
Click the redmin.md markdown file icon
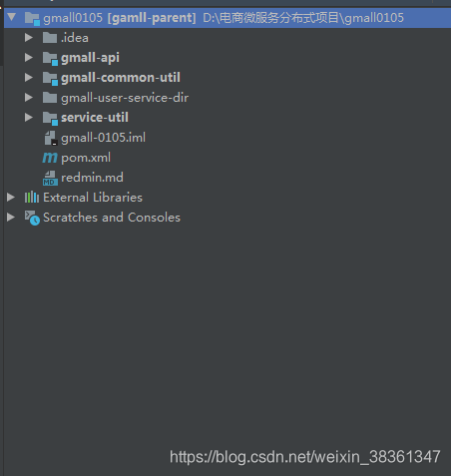50,178
